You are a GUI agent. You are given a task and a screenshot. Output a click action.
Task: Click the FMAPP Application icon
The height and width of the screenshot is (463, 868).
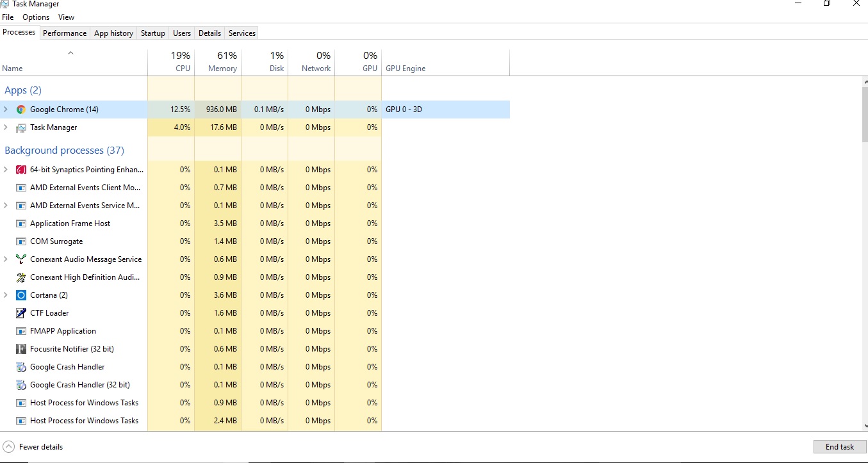point(20,331)
